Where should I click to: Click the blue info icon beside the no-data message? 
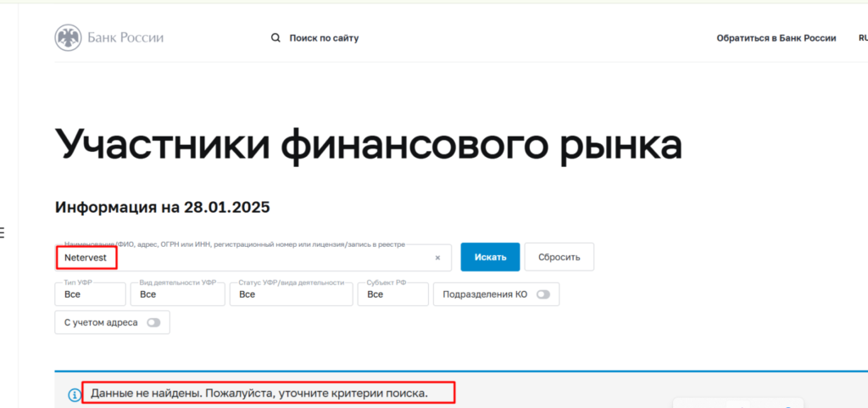click(x=75, y=394)
